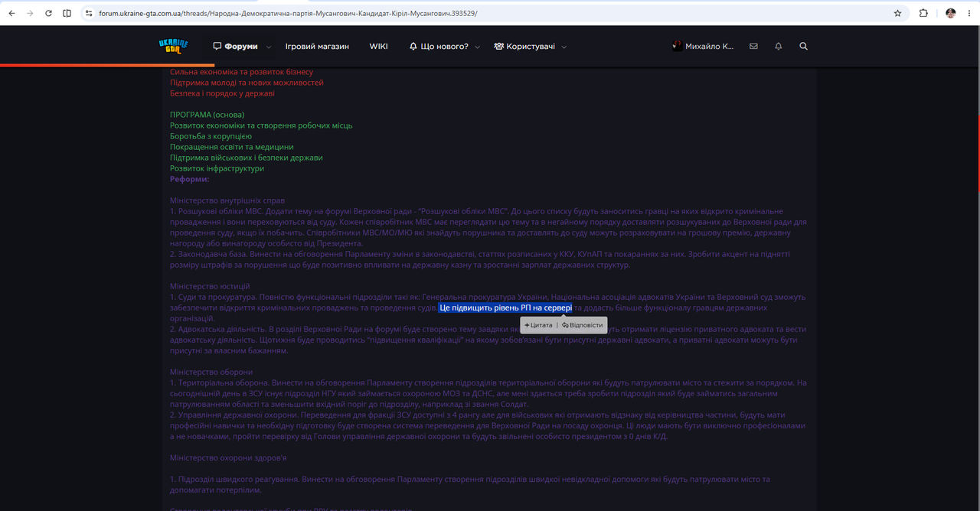Open forum search magnifier icon

click(803, 46)
